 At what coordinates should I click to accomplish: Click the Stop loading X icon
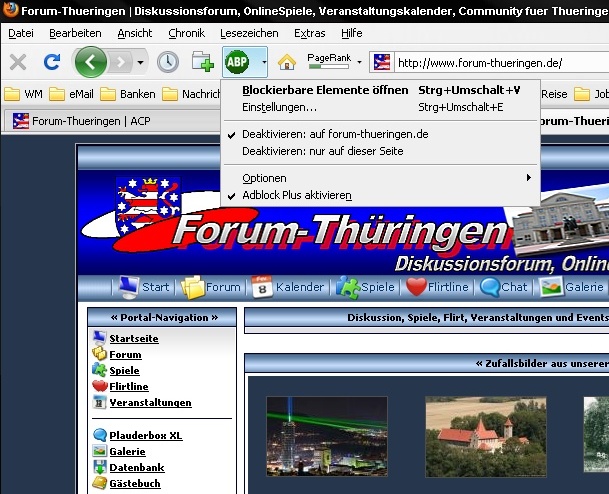[18, 62]
